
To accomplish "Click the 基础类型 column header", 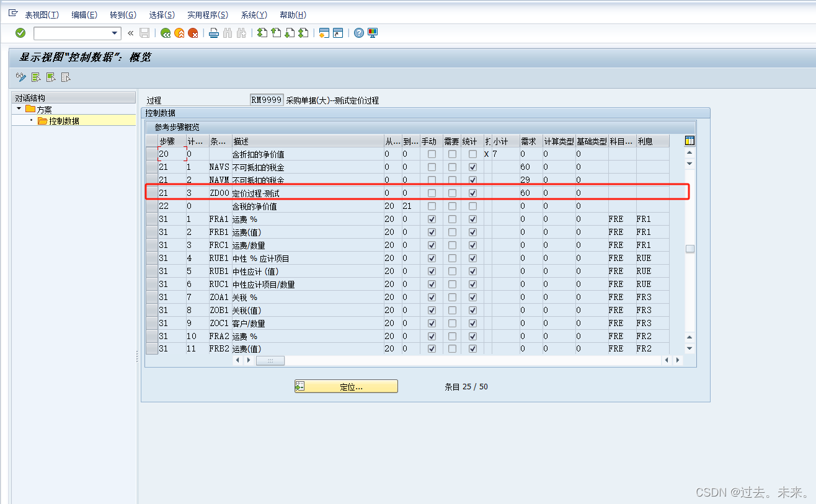I will point(592,141).
